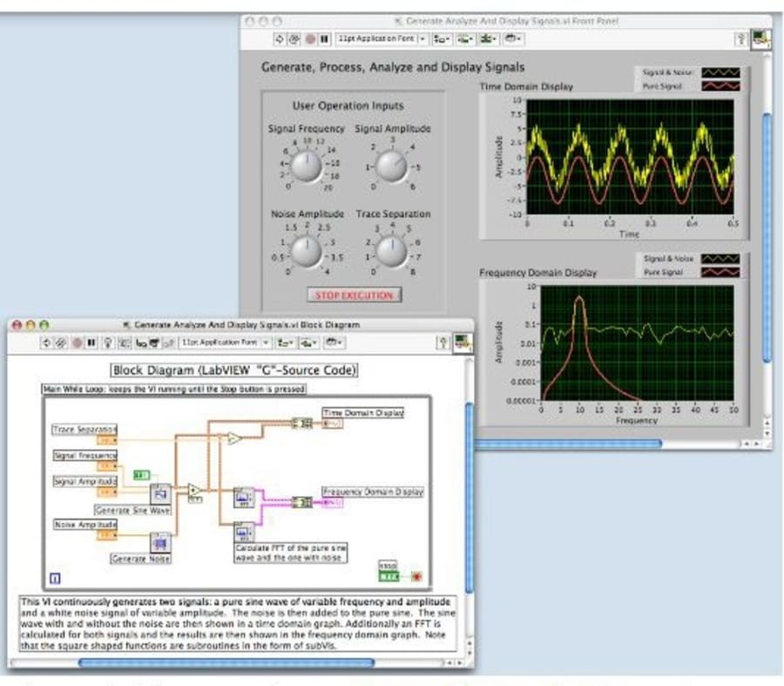Click Time Domain legend Pure Signal swatch
Image resolution: width=784 pixels, height=686 pixels.
[720, 86]
